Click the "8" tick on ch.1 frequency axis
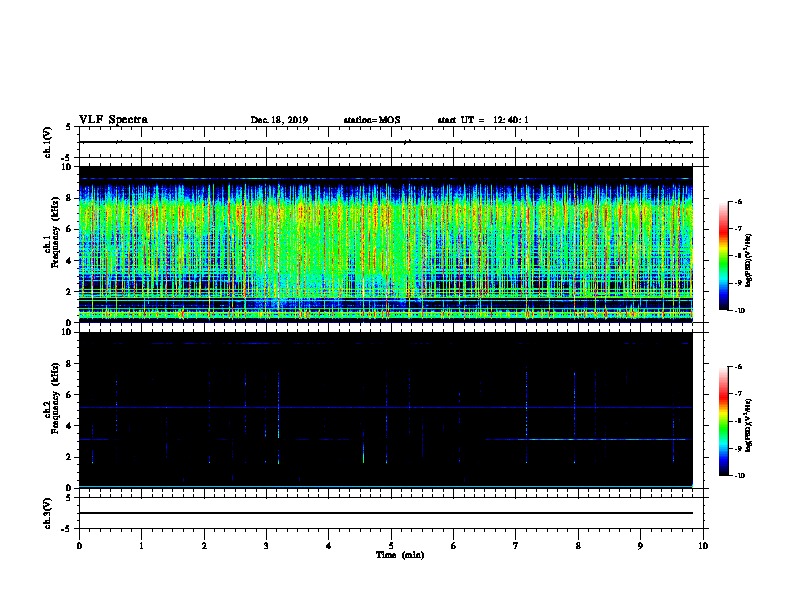The width and height of the screenshot is (792, 612). pos(70,198)
